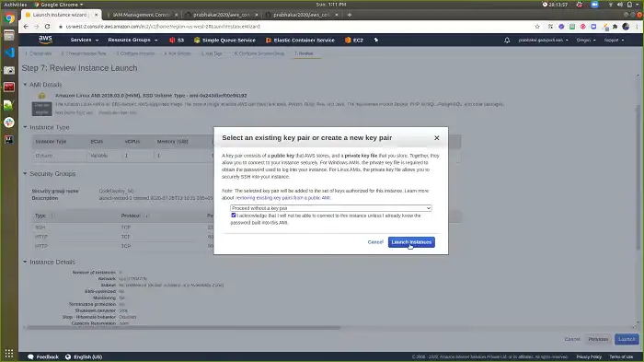
Task: Click the pin shortcuts icon
Action: click(375, 40)
